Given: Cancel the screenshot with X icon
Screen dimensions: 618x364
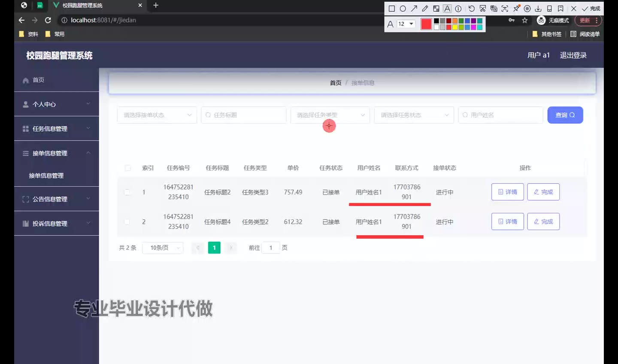Looking at the screenshot, I should 573,9.
